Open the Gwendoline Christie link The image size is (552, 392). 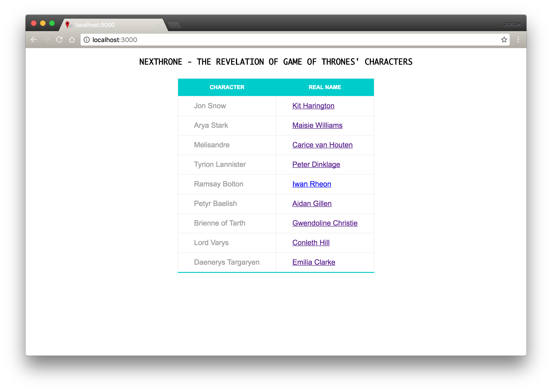(325, 223)
